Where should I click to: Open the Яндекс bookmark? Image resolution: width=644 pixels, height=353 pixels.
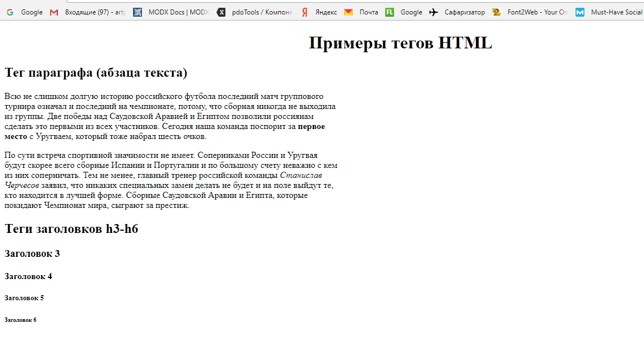[x=319, y=12]
